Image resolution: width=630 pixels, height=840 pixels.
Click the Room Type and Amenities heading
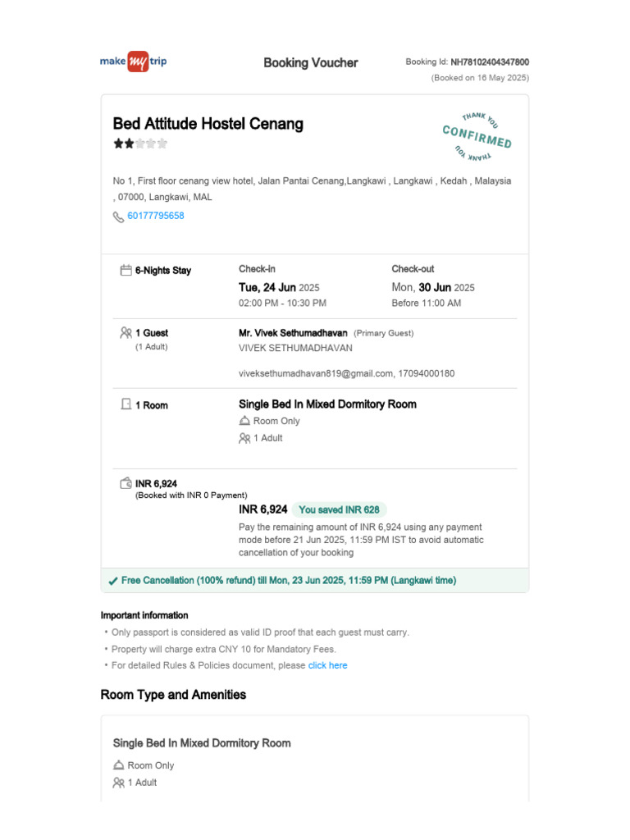[173, 695]
